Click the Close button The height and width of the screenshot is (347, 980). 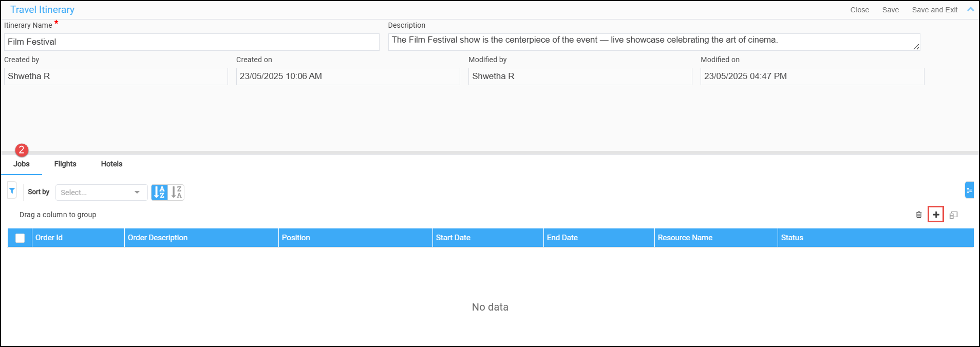(859, 10)
